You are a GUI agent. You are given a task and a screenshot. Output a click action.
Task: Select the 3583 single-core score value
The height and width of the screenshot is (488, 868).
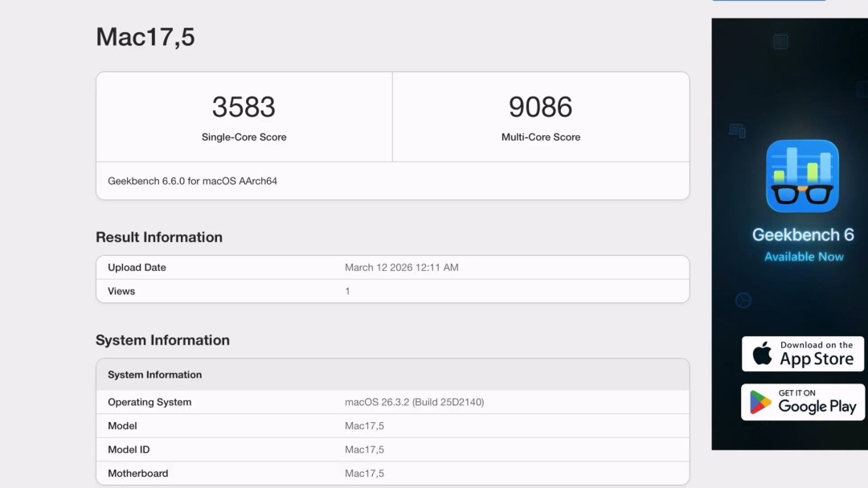point(244,107)
